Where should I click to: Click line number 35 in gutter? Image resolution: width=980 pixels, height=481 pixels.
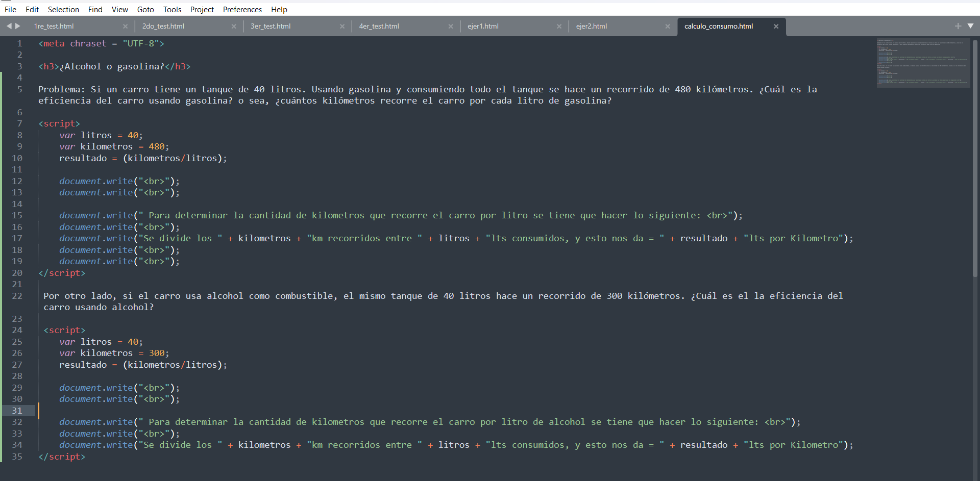[x=17, y=457]
